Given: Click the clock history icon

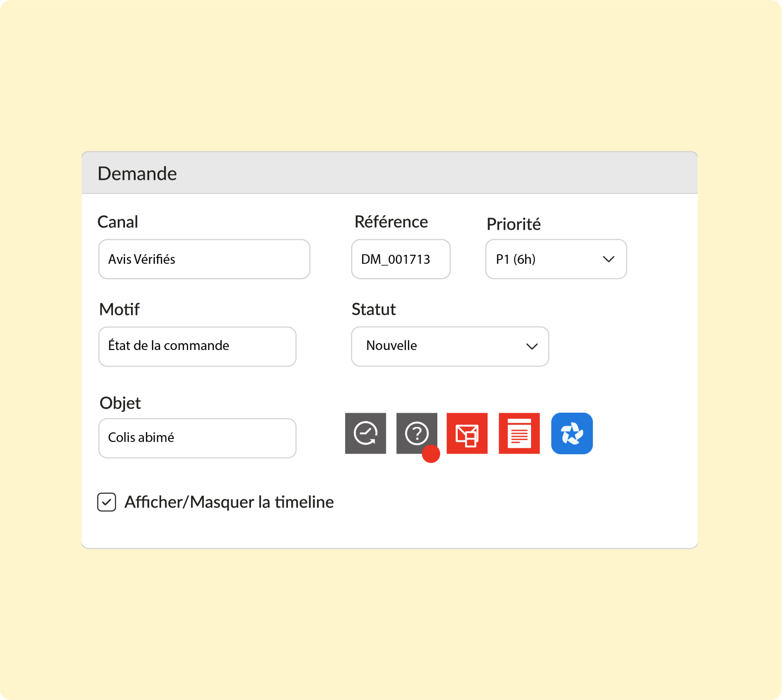Looking at the screenshot, I should pyautogui.click(x=365, y=433).
